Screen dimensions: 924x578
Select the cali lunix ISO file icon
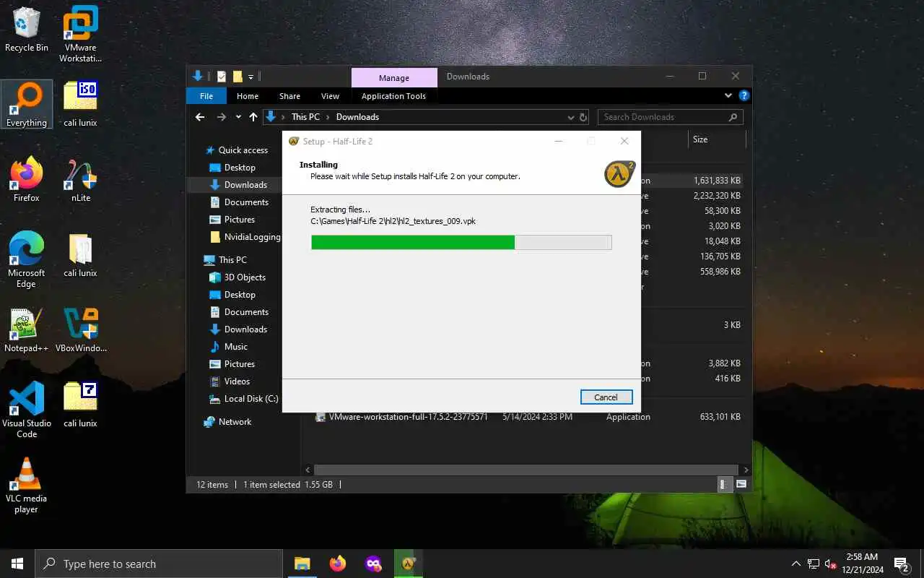point(80,105)
